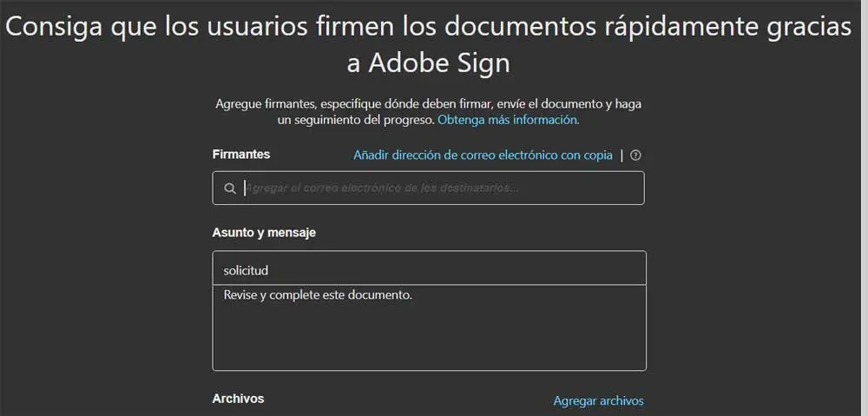The width and height of the screenshot is (868, 416).
Task: Click the blank right side of the subject field
Action: coord(521,269)
